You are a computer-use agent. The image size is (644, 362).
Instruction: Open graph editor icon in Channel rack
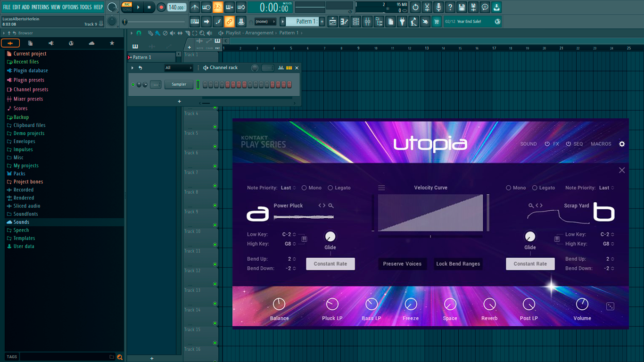tap(281, 68)
